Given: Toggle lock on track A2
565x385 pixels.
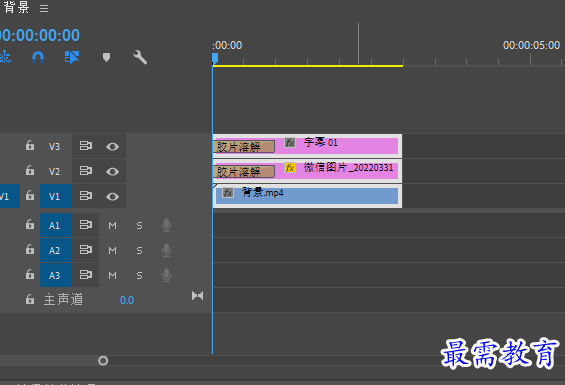Looking at the screenshot, I should pyautogui.click(x=30, y=249).
